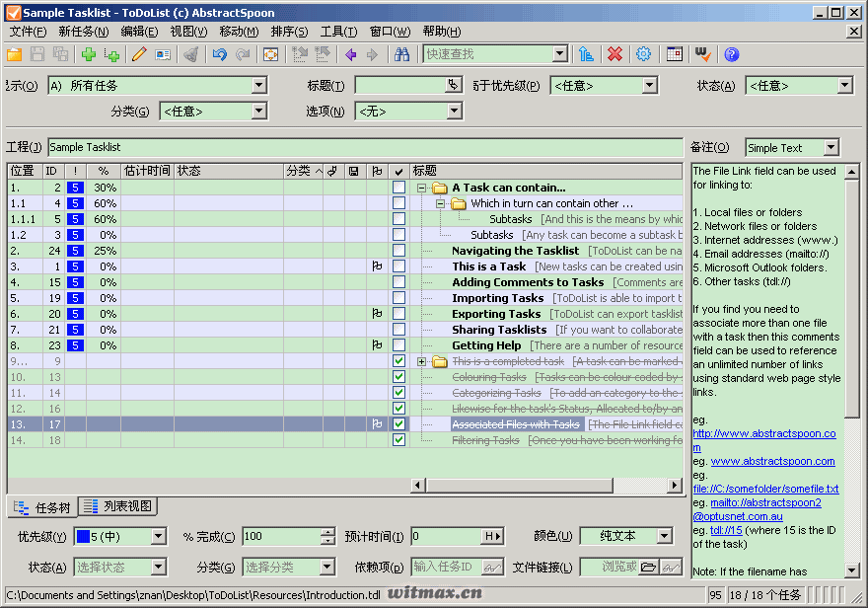The width and height of the screenshot is (868, 608).
Task: Toggle the 'Getting Help' task checkbox
Action: click(x=398, y=345)
